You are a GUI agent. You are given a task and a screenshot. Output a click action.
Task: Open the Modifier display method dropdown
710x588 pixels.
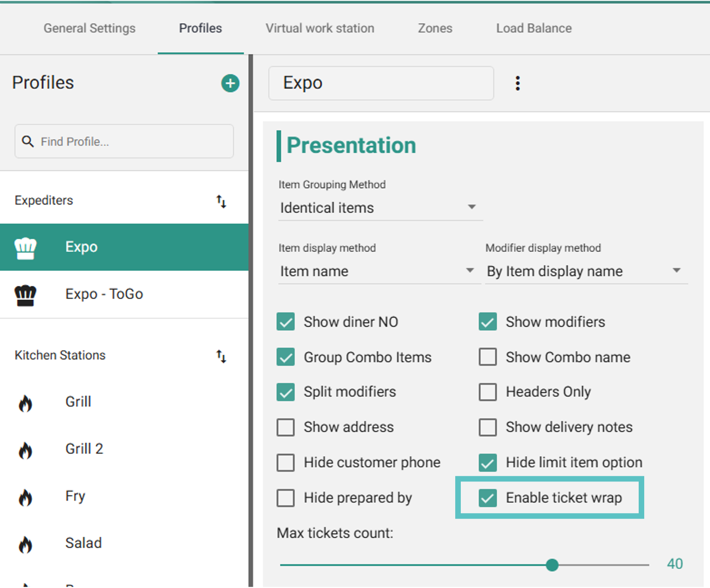tap(586, 271)
